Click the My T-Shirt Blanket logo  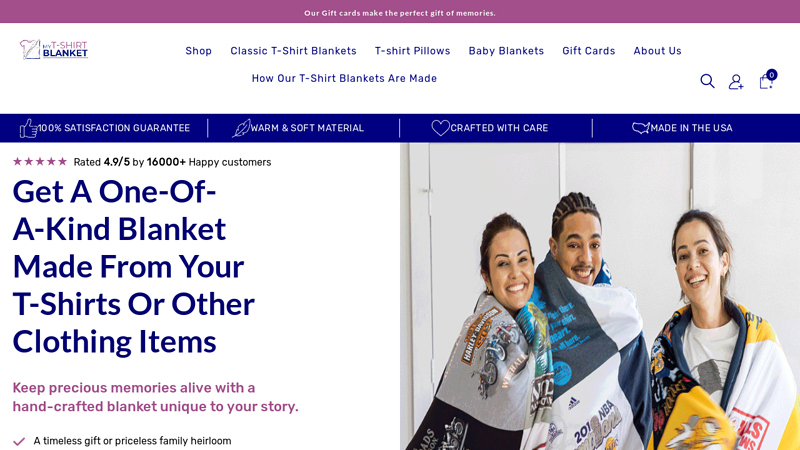54,49
